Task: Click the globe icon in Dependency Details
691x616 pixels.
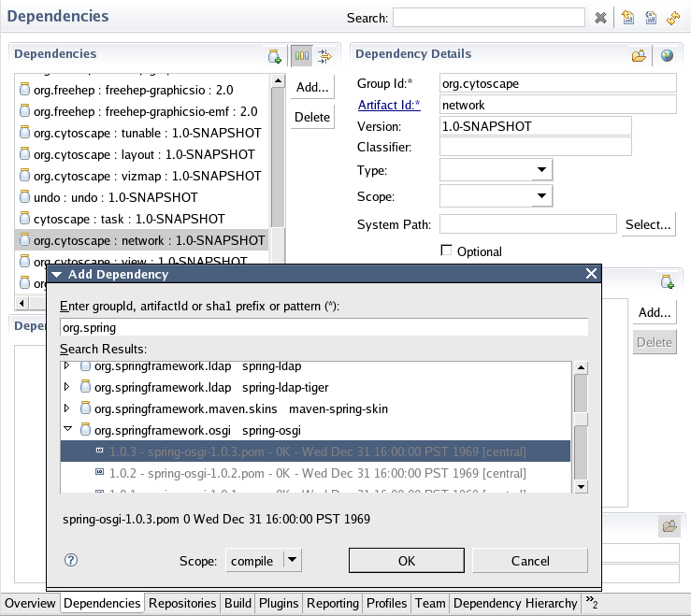Action: [x=667, y=56]
